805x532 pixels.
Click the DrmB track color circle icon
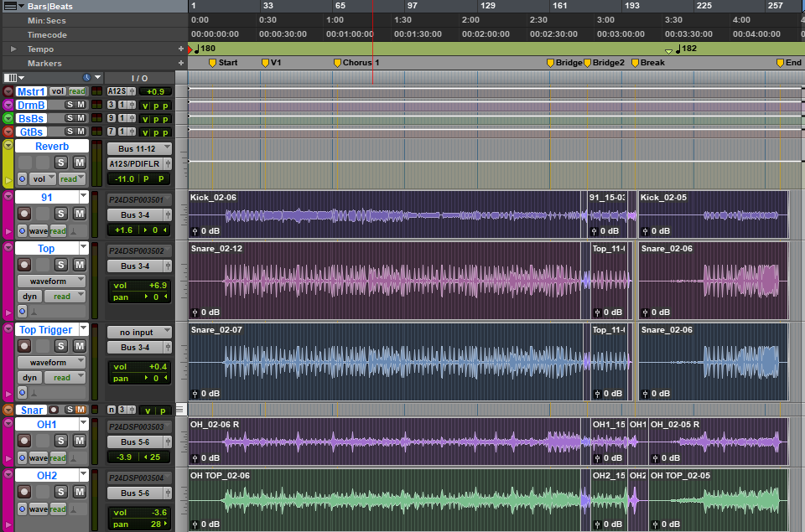(8, 105)
